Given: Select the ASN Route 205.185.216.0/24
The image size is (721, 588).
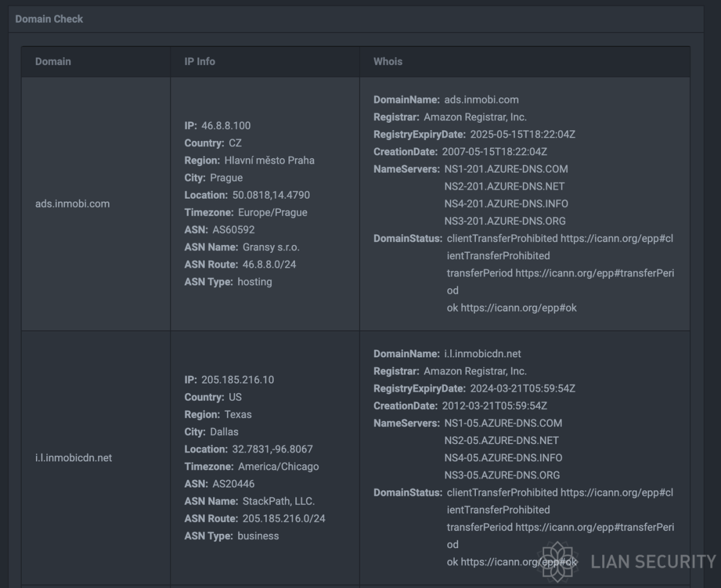Looking at the screenshot, I should pyautogui.click(x=284, y=519).
